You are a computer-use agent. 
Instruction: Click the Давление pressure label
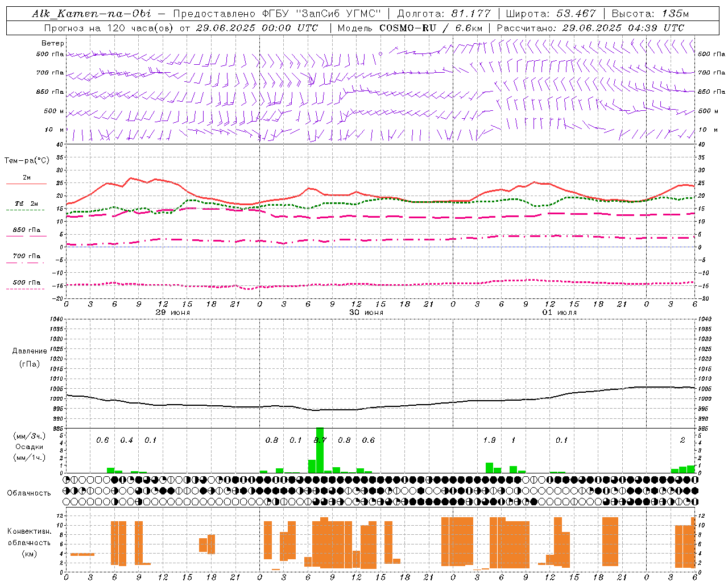tap(30, 351)
